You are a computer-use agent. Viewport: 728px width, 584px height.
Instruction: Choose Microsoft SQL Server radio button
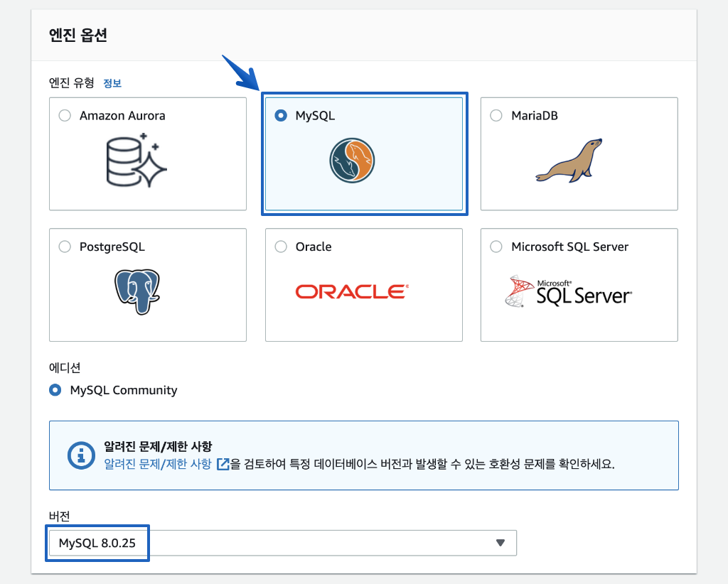coord(496,247)
